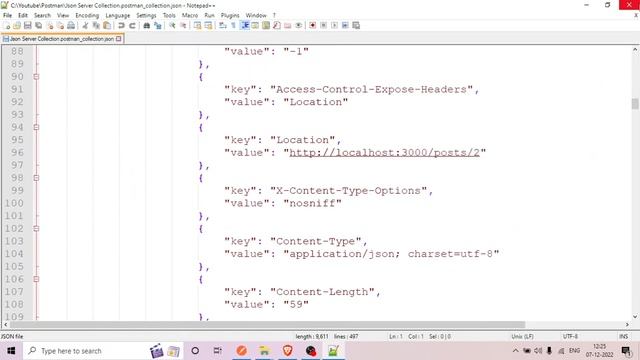Click Run Macro Multiple Times icon
Screen dimensions: 640x360
click(x=345, y=25)
